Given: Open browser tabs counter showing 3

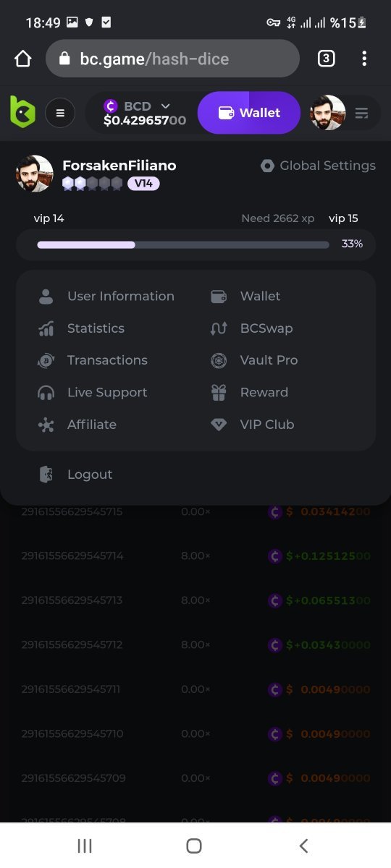Looking at the screenshot, I should pos(327,59).
